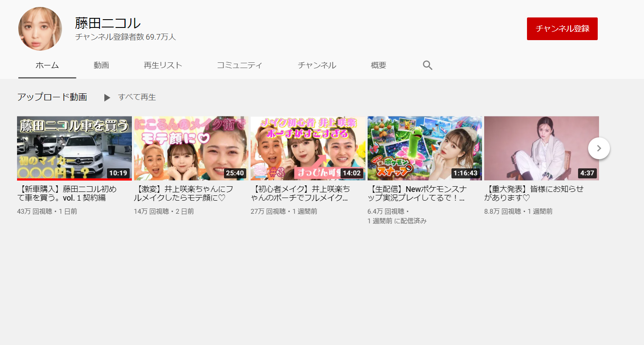Click the 10:19 duration badge
The width and height of the screenshot is (644, 345).
[x=118, y=173]
